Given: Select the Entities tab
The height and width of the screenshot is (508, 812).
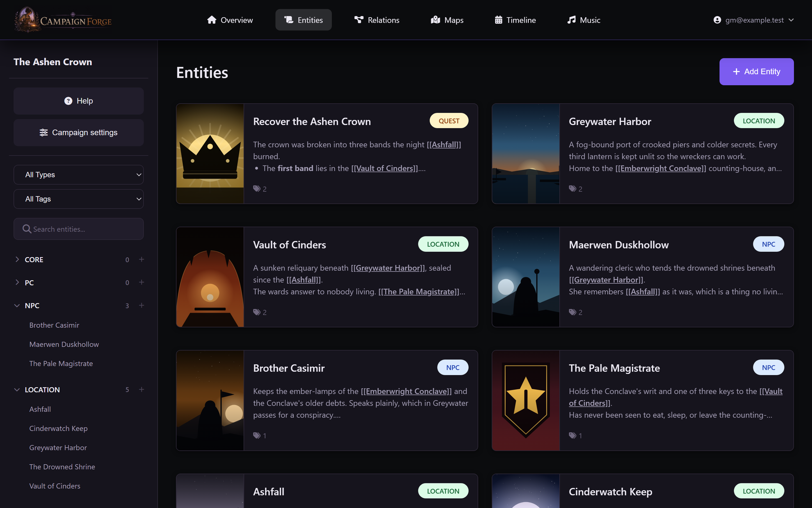Looking at the screenshot, I should [303, 20].
